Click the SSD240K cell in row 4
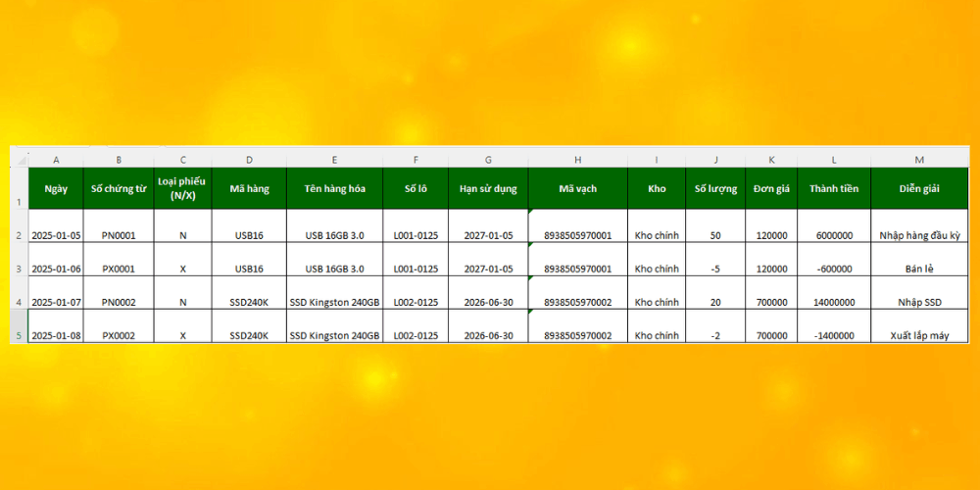The width and height of the screenshot is (980, 490). (249, 292)
